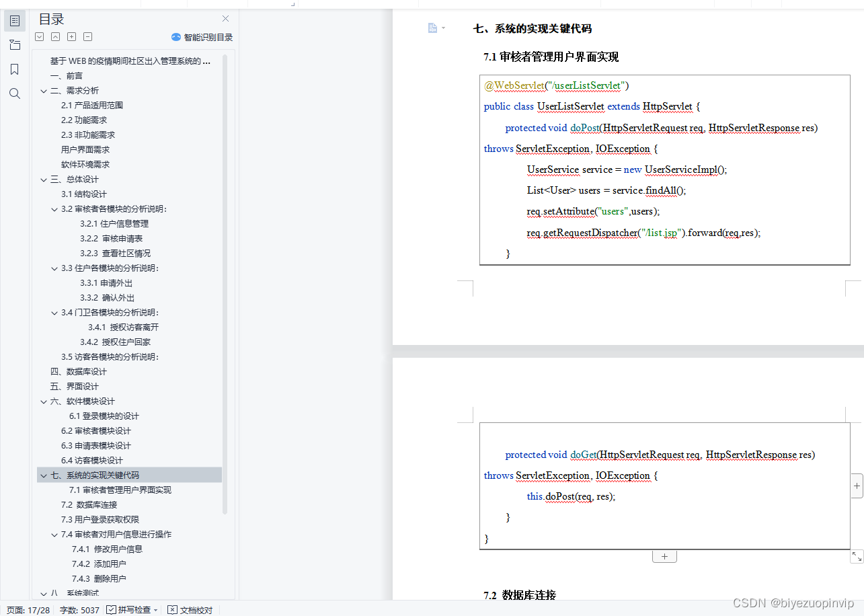Image resolution: width=864 pixels, height=616 pixels.
Task: Open 7.4.1 修改用户信息 heading
Action: (107, 549)
